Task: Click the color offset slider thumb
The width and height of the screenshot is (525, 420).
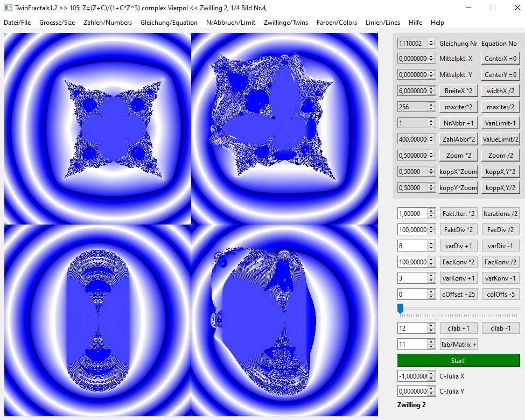Action: (x=400, y=309)
